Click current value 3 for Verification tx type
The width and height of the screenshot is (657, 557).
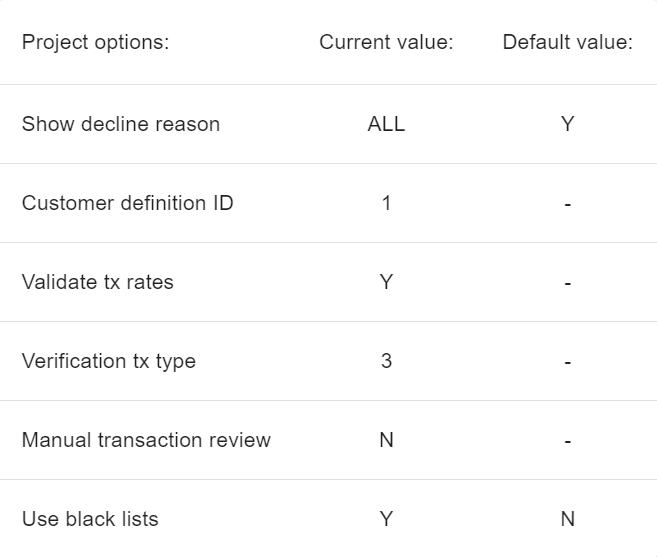coord(386,361)
